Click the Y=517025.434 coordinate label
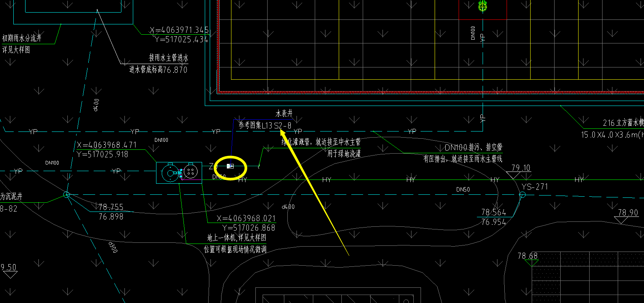This screenshot has height=303, width=644. coord(182,39)
